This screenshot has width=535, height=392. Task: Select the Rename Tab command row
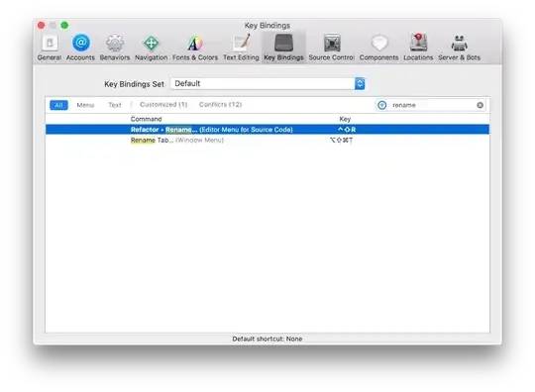267,141
